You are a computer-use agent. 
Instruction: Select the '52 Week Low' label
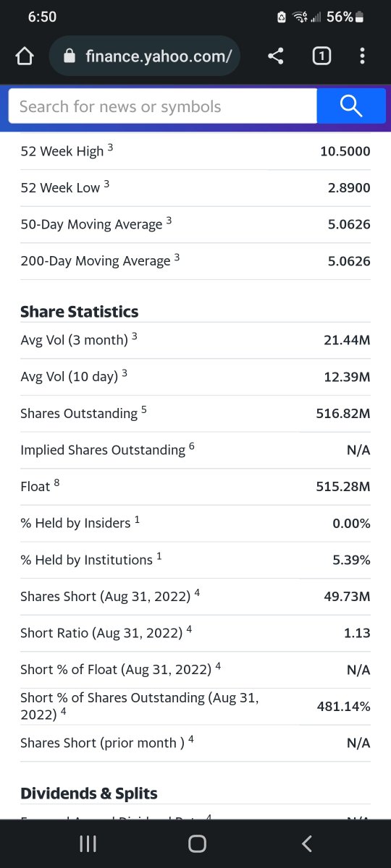[60, 188]
